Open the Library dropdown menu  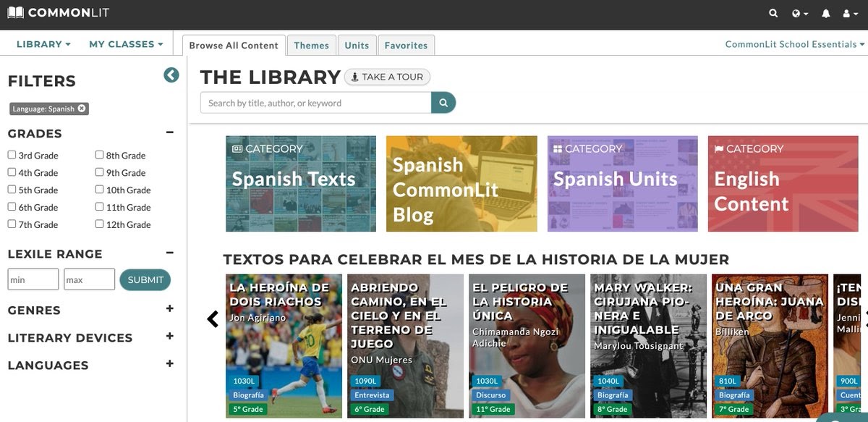click(x=43, y=44)
